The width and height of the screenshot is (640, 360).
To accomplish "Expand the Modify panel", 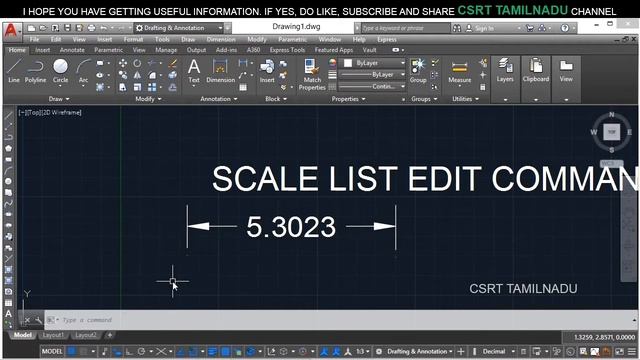I will (148, 99).
